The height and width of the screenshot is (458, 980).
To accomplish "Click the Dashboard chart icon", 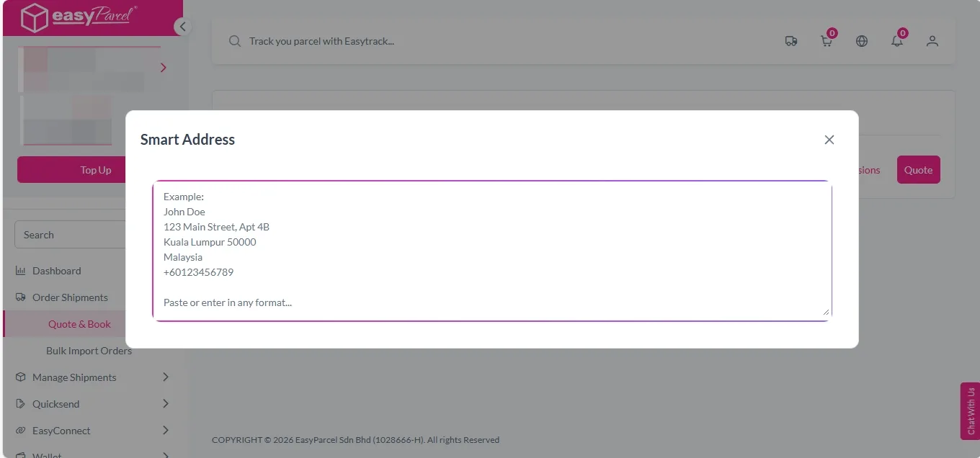I will 20,271.
